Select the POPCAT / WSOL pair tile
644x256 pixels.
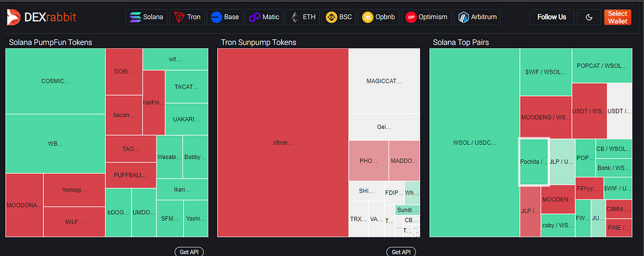pos(602,66)
